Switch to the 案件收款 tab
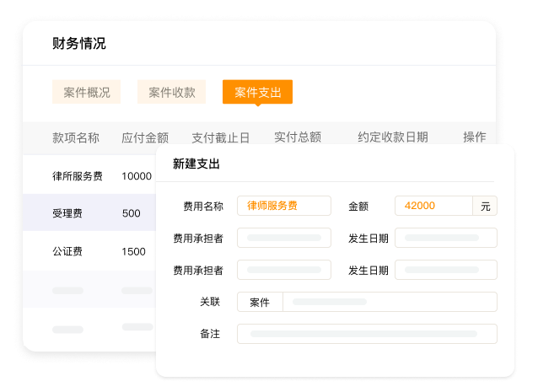This screenshot has height=392, width=538. [171, 92]
